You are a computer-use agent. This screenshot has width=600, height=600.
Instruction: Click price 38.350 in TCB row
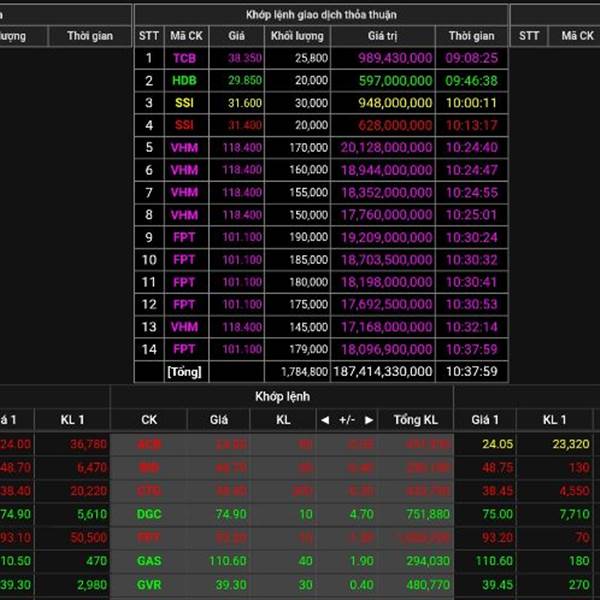coord(245,58)
